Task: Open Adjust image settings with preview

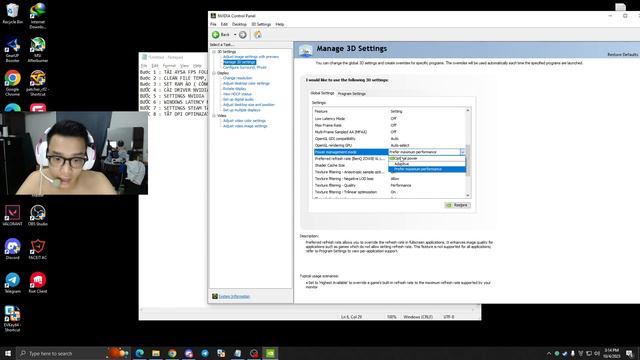Action: click(251, 57)
